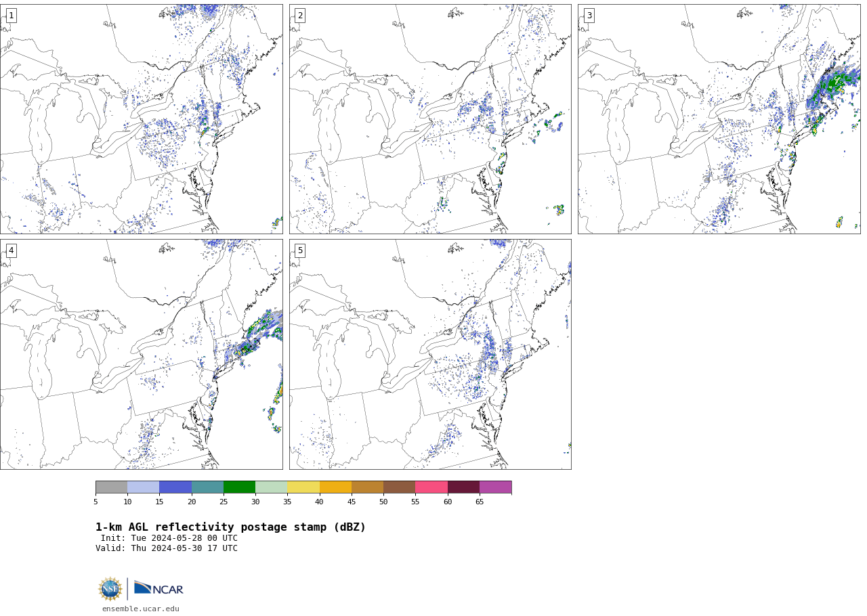Select the pink 55-60 dBZ swatch

(431, 487)
